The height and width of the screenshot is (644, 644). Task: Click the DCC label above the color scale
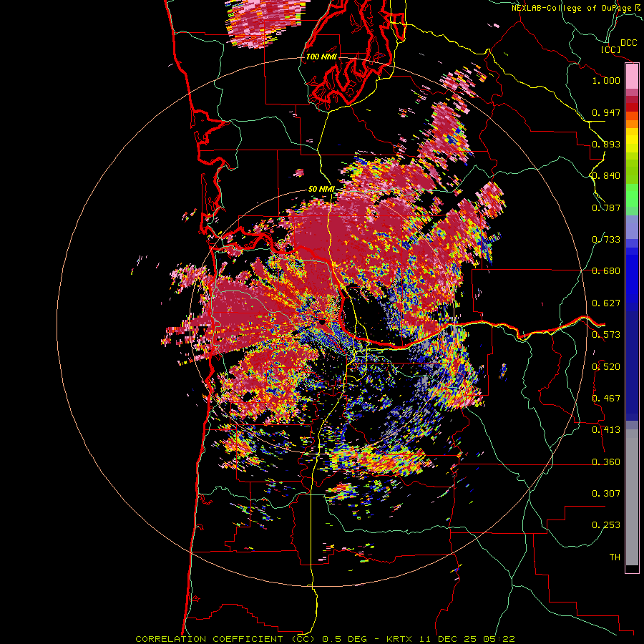[628, 43]
